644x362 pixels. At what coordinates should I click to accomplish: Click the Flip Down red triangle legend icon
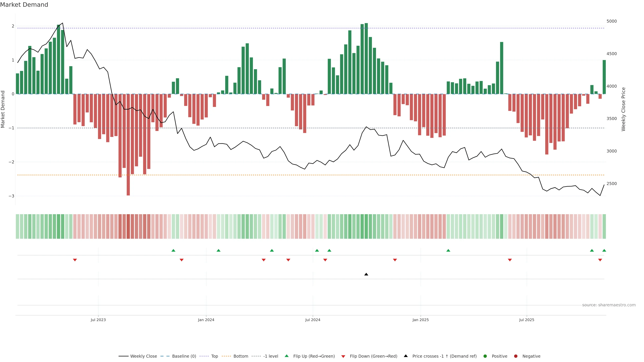click(343, 356)
